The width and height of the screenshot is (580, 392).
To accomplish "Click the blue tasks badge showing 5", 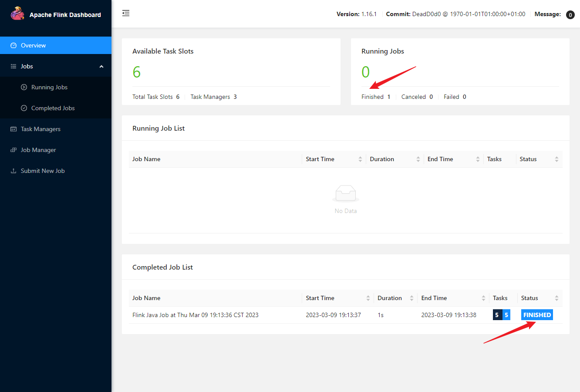I will [506, 315].
